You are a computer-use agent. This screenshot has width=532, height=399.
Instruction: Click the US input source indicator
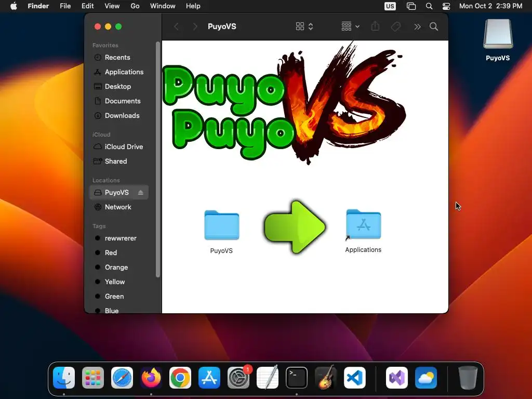point(390,6)
